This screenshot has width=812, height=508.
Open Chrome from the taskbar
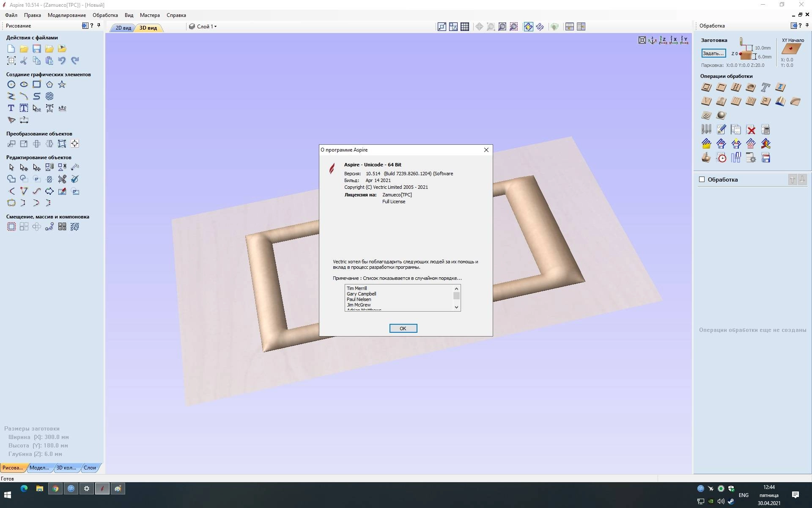coord(55,489)
